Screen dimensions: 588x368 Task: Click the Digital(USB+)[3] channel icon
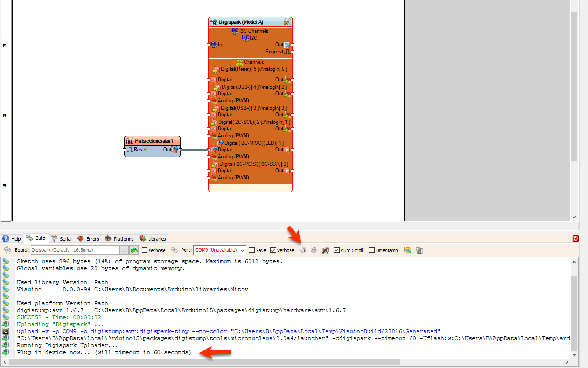point(217,108)
